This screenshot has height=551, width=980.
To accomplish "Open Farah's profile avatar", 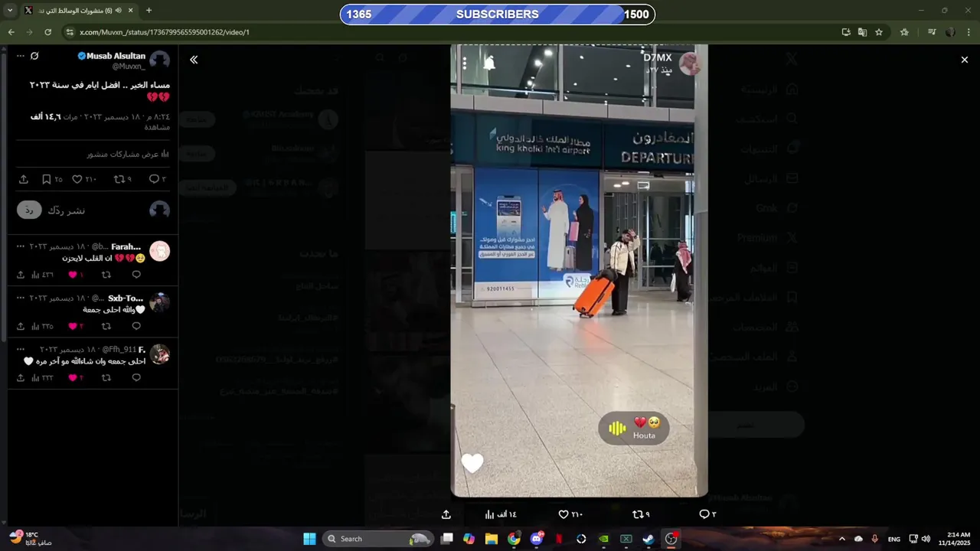I will (x=159, y=251).
